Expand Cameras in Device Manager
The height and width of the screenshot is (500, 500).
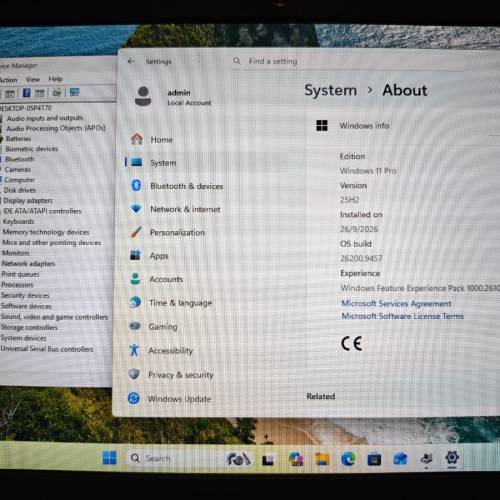tap(17, 169)
